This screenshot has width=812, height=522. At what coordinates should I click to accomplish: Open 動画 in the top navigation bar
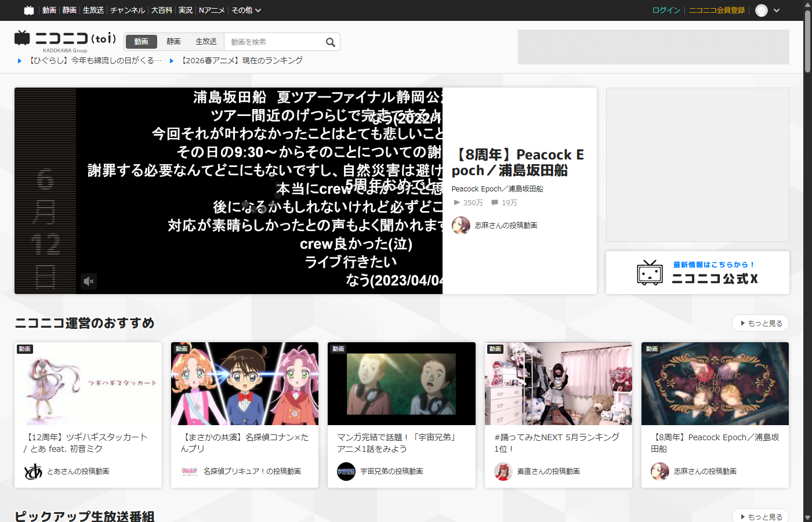click(x=49, y=10)
